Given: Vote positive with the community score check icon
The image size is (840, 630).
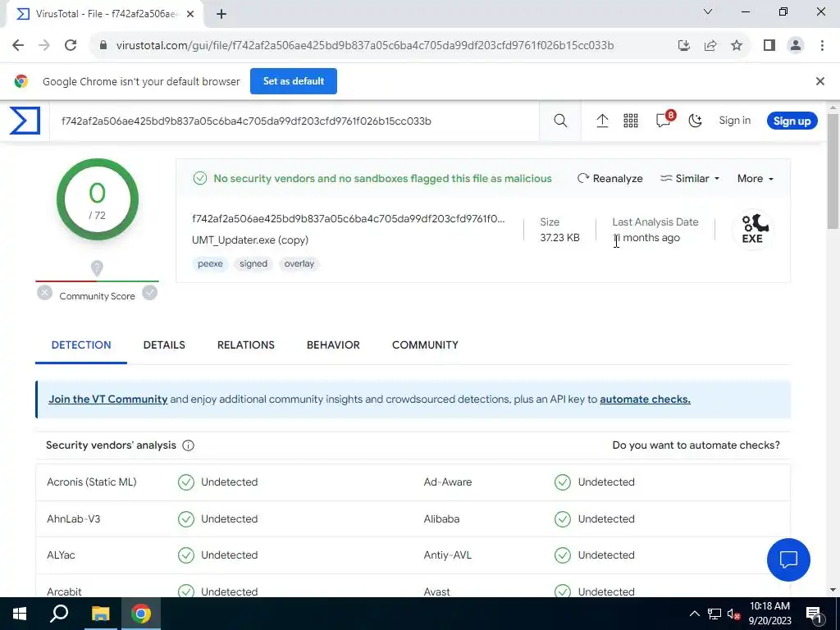Looking at the screenshot, I should click(150, 293).
